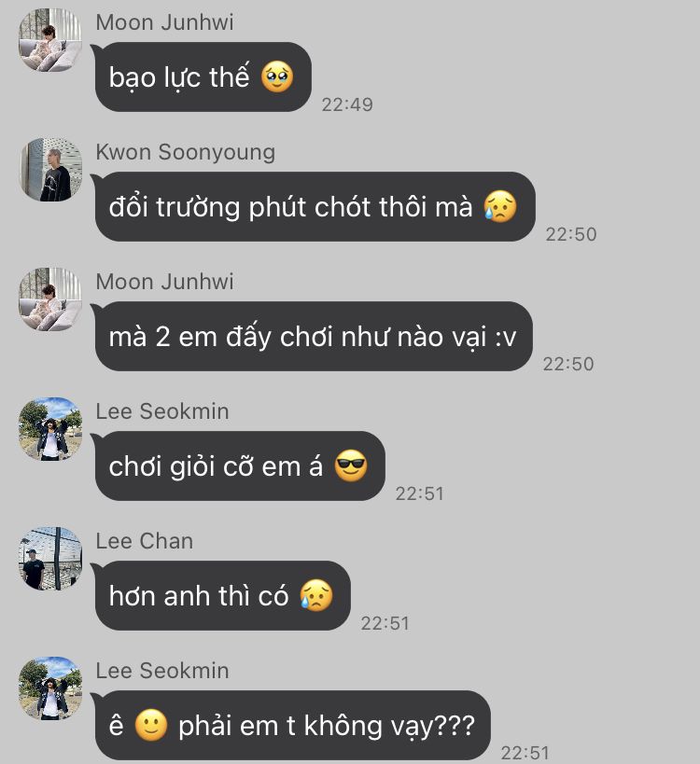Tap Lee Seokmin's avatar on last message

click(x=50, y=688)
